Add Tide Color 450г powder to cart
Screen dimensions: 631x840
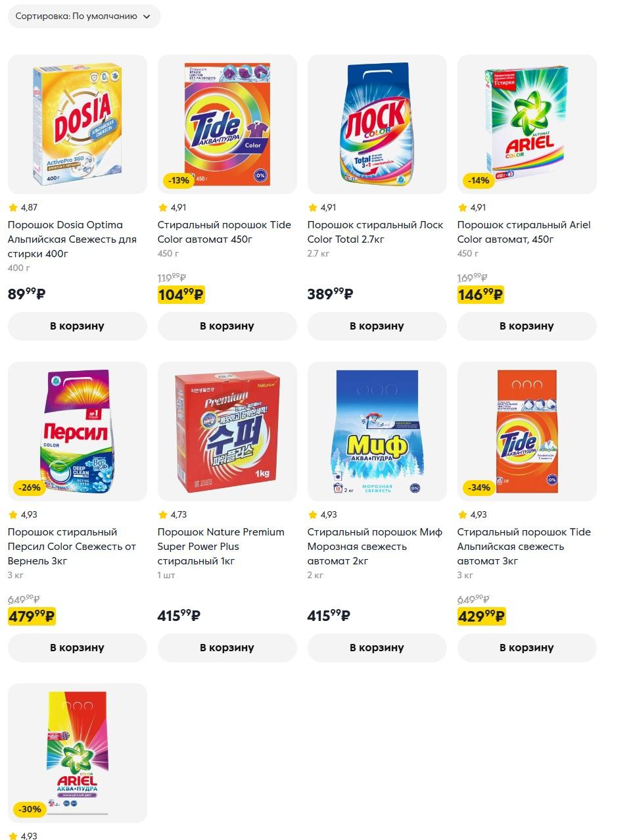coord(227,326)
